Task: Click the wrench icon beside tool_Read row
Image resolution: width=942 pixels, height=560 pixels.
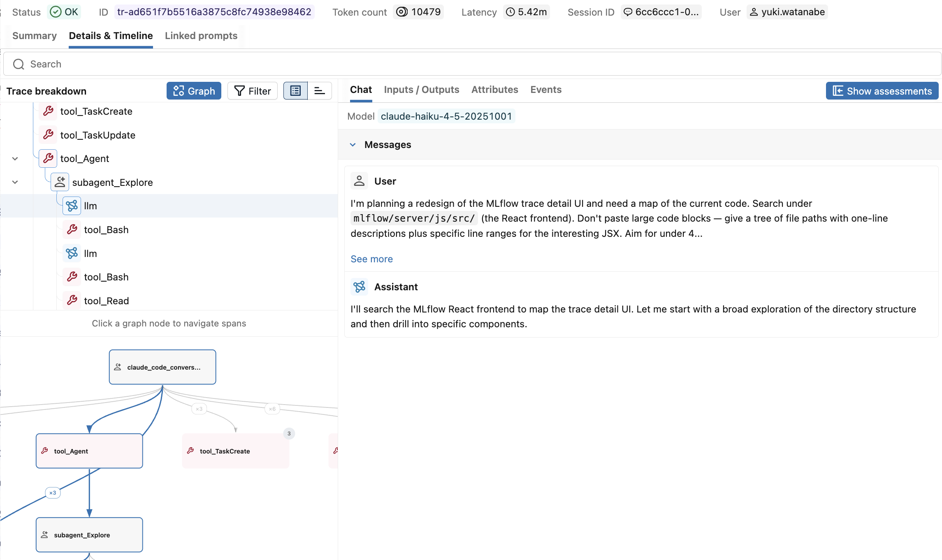Action: coord(72,301)
